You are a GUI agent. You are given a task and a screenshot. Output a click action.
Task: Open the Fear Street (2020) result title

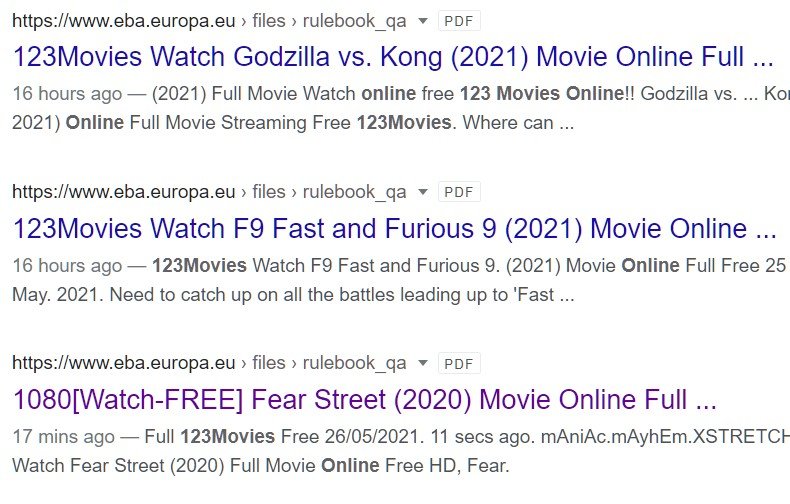tap(364, 400)
